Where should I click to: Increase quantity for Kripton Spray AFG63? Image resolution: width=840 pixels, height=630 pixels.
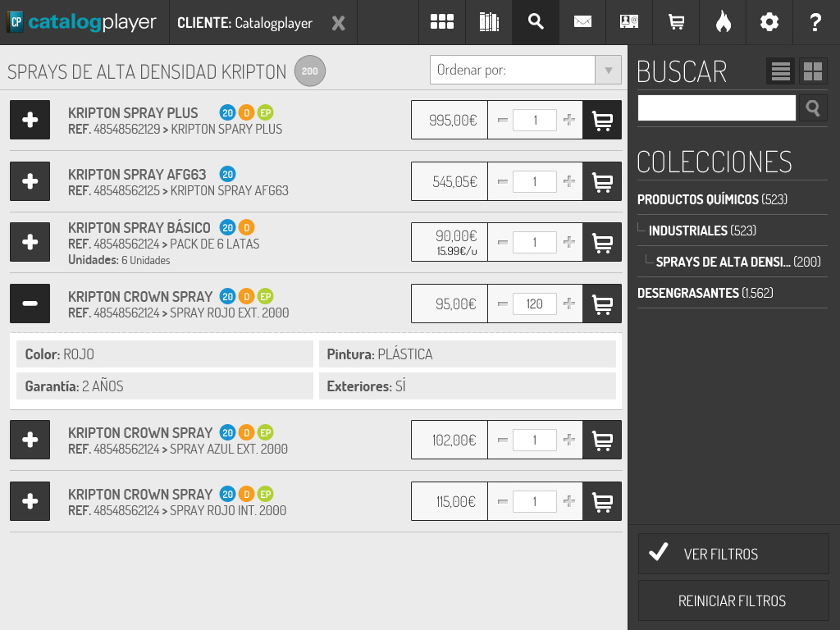point(569,181)
